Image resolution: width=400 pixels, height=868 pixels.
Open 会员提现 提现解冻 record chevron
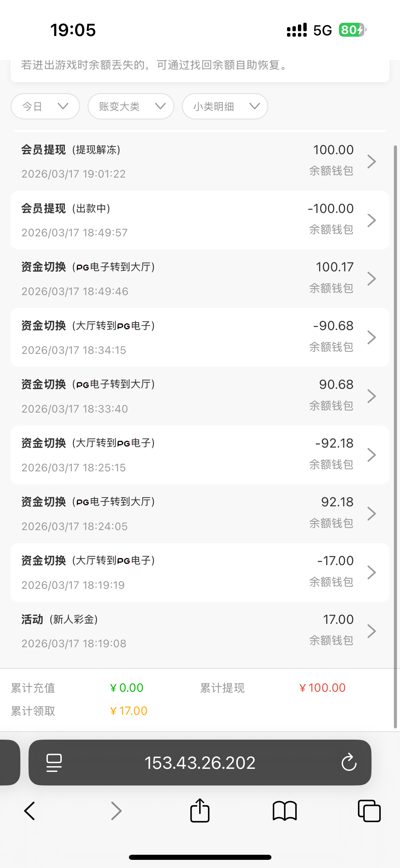pyautogui.click(x=372, y=161)
